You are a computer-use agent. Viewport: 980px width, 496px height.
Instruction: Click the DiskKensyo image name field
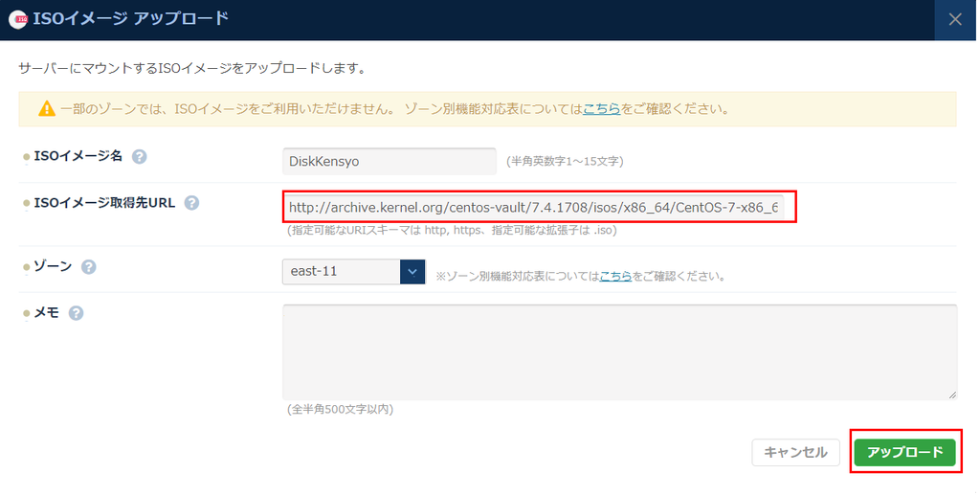[x=389, y=162]
